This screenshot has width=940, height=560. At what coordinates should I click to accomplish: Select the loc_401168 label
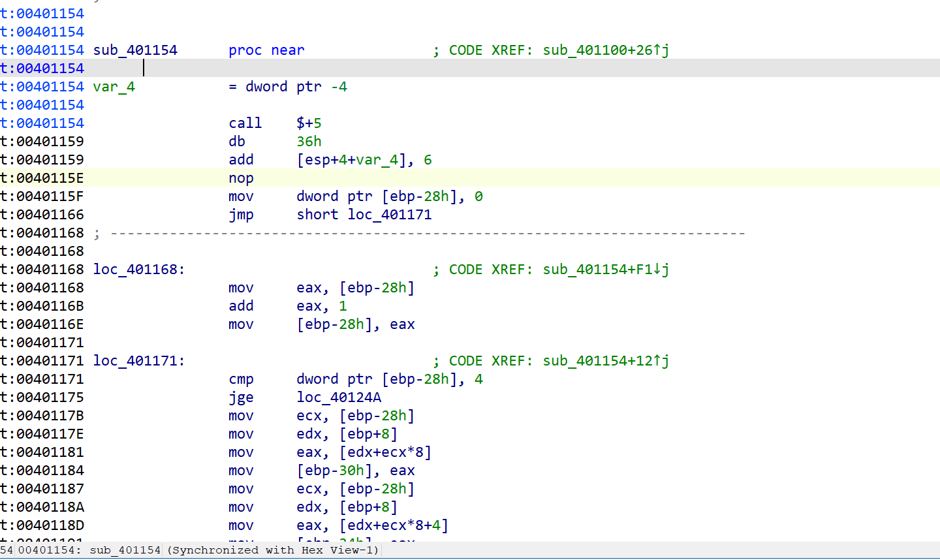tap(139, 270)
